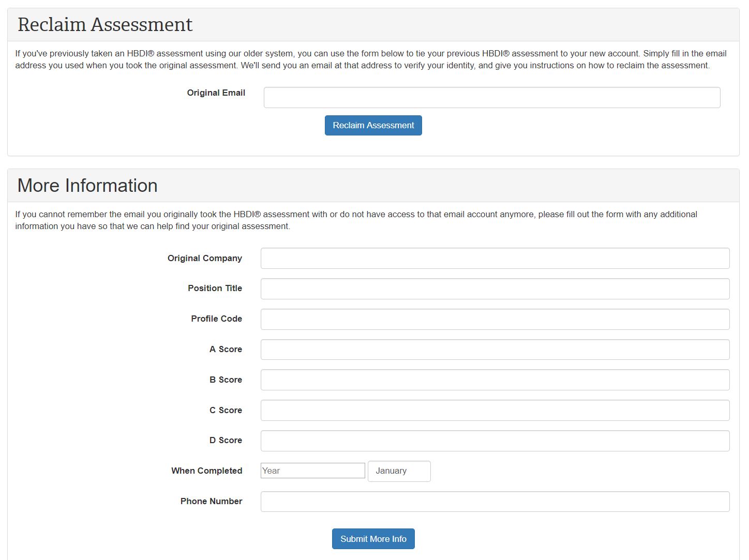The image size is (749, 560).
Task: Click the "Phone Number" label
Action: pos(211,502)
